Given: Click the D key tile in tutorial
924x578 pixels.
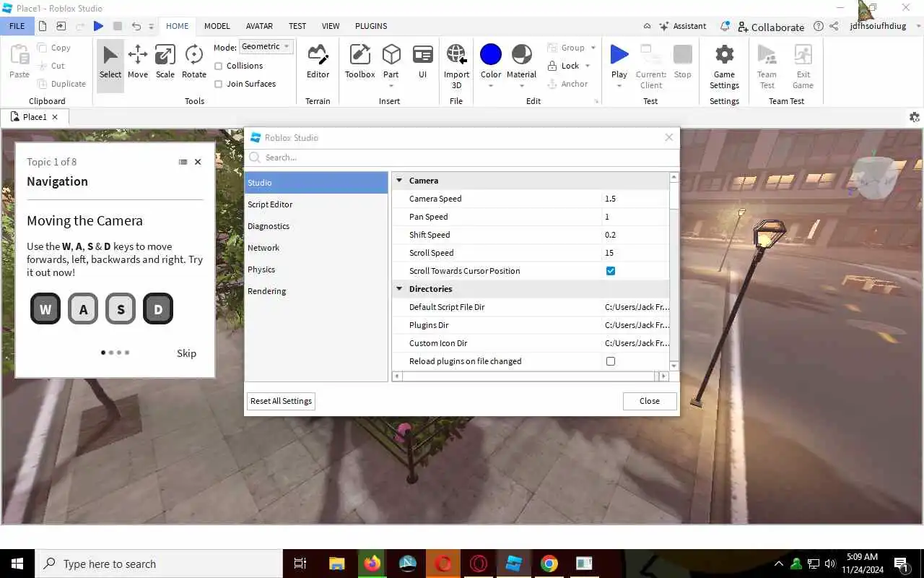Looking at the screenshot, I should click(x=158, y=309).
